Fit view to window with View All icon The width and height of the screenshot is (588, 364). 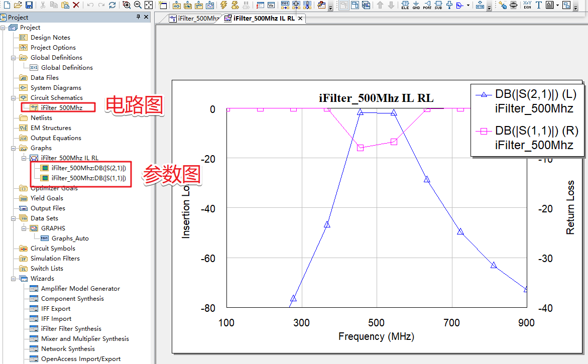click(x=149, y=5)
